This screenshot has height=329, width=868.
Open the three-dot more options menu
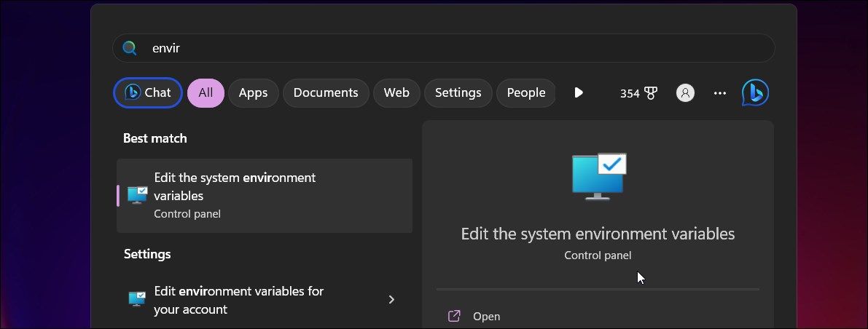720,93
